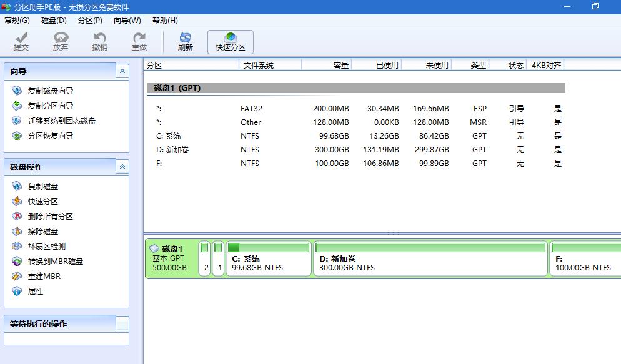Open 快速分区 from the toolbar

point(230,41)
